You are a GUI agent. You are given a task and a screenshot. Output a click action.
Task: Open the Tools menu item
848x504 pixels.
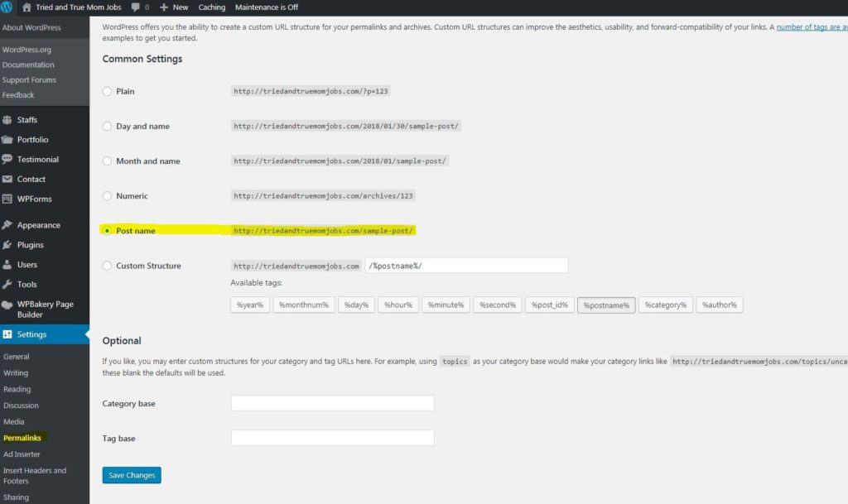pyautogui.click(x=27, y=284)
